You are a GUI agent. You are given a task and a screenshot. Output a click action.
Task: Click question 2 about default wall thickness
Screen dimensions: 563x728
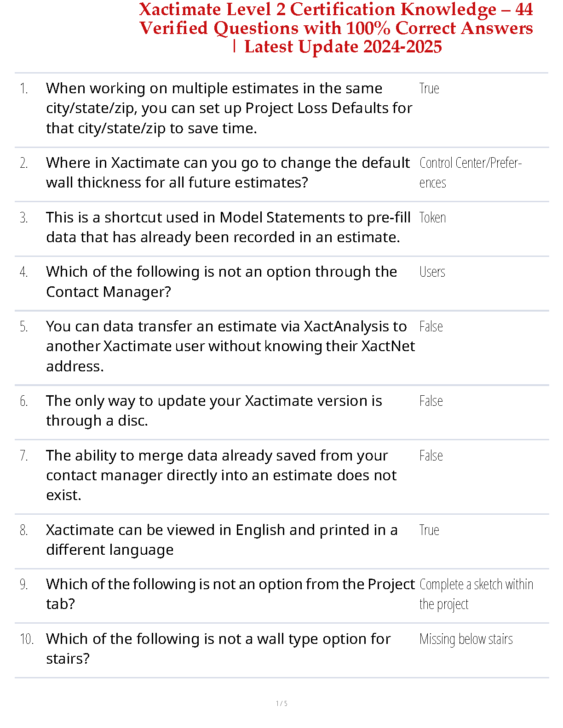pos(228,173)
